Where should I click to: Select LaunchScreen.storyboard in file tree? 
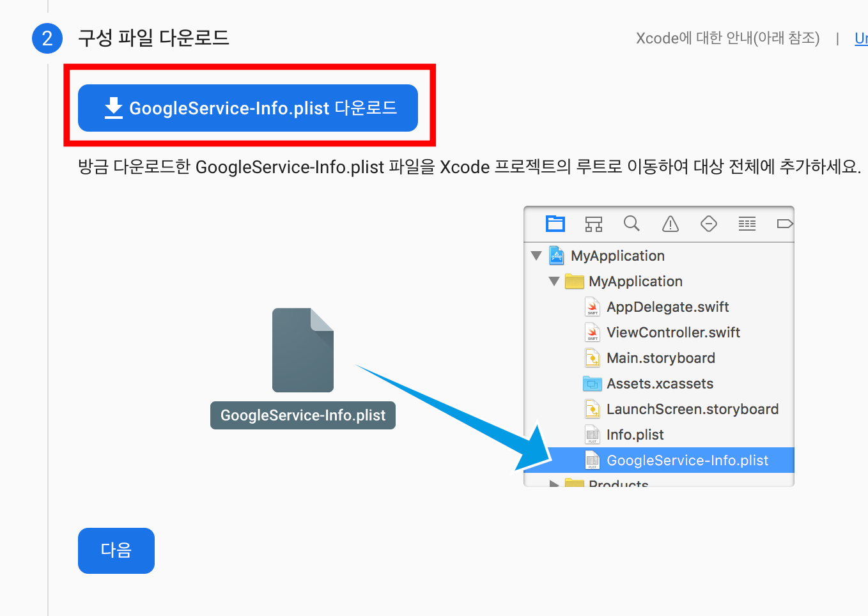tap(692, 409)
